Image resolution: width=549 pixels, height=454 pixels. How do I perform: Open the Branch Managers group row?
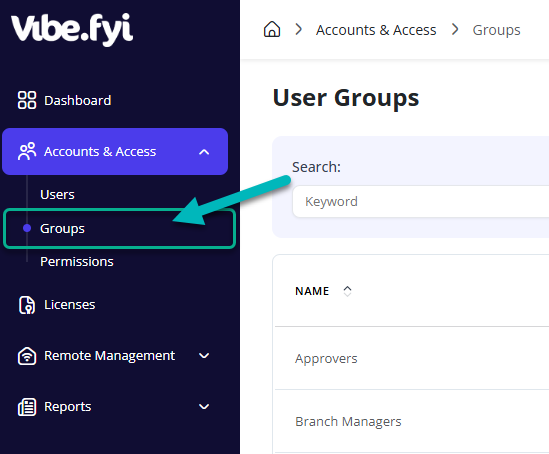tap(412, 421)
